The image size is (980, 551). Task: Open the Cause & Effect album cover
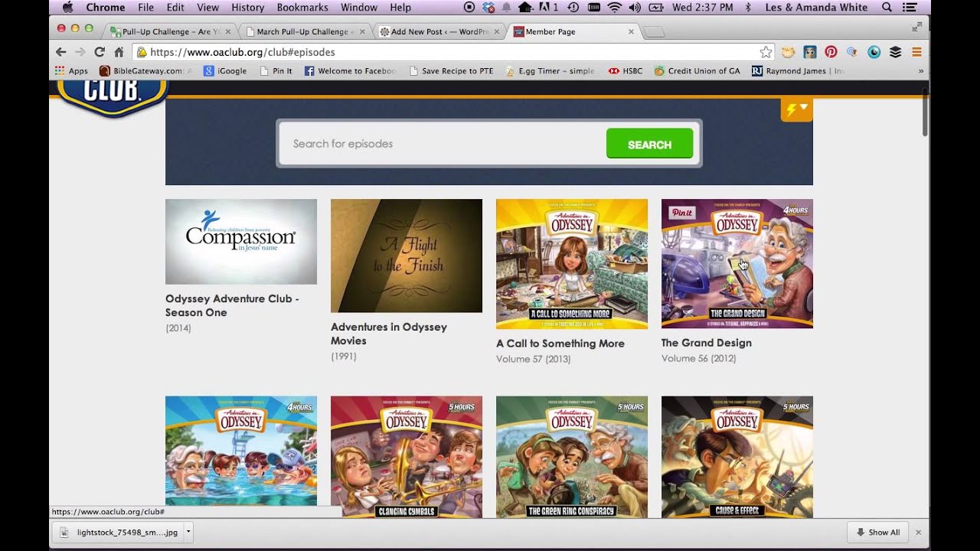point(737,457)
